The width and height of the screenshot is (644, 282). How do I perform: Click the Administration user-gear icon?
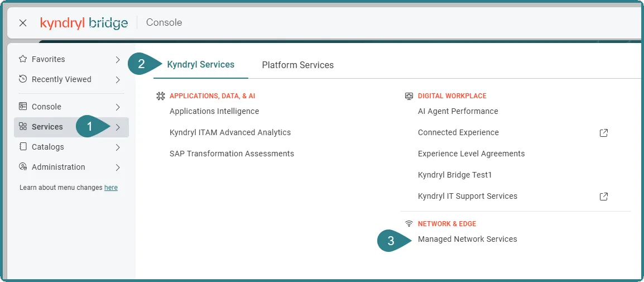point(23,167)
